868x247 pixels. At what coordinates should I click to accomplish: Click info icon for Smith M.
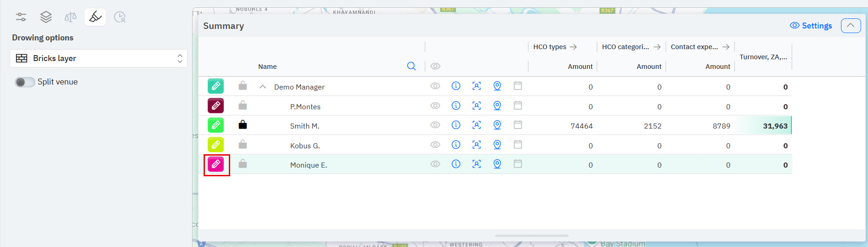pyautogui.click(x=456, y=125)
